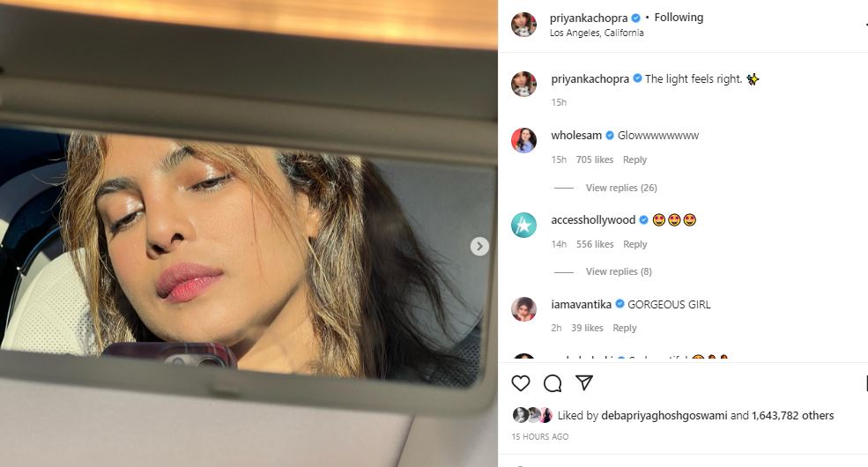Viewport: 868px width, 467px height.
Task: Toggle the Following status
Action: [679, 17]
